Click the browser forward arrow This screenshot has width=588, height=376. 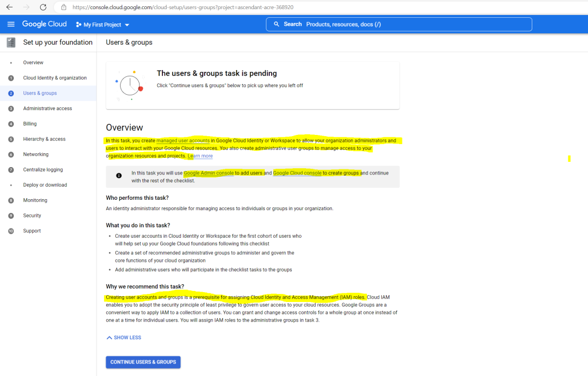click(26, 7)
